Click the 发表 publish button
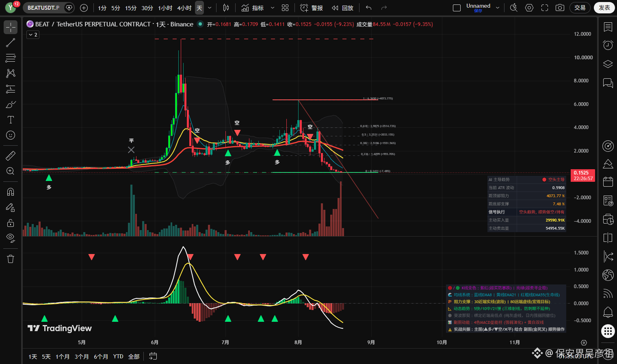 coord(604,8)
